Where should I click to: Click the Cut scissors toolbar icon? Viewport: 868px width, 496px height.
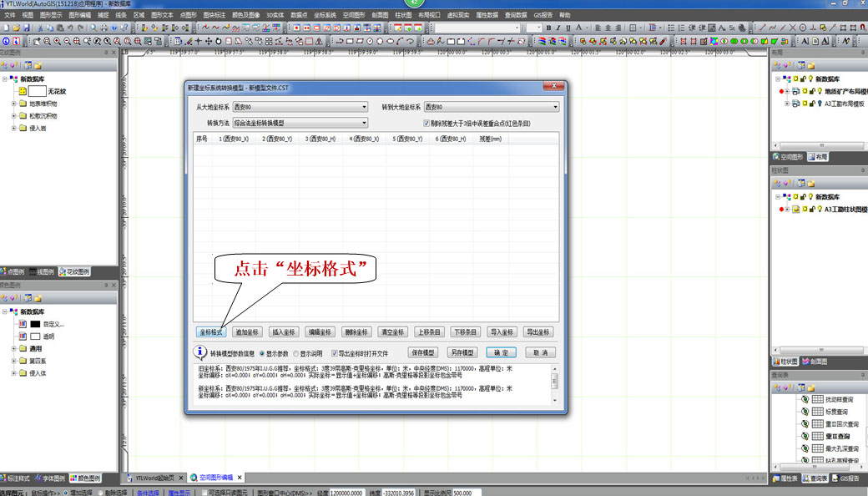click(40, 27)
